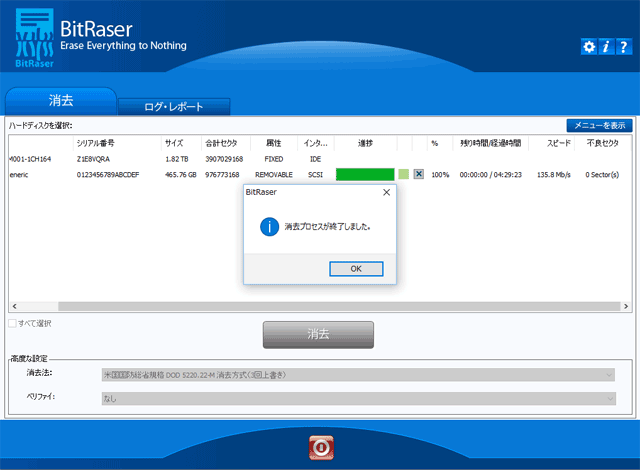Viewport: 640px width, 470px height.
Task: Click the 00:00:00 / 04:29:23 time cell
Action: click(x=491, y=175)
